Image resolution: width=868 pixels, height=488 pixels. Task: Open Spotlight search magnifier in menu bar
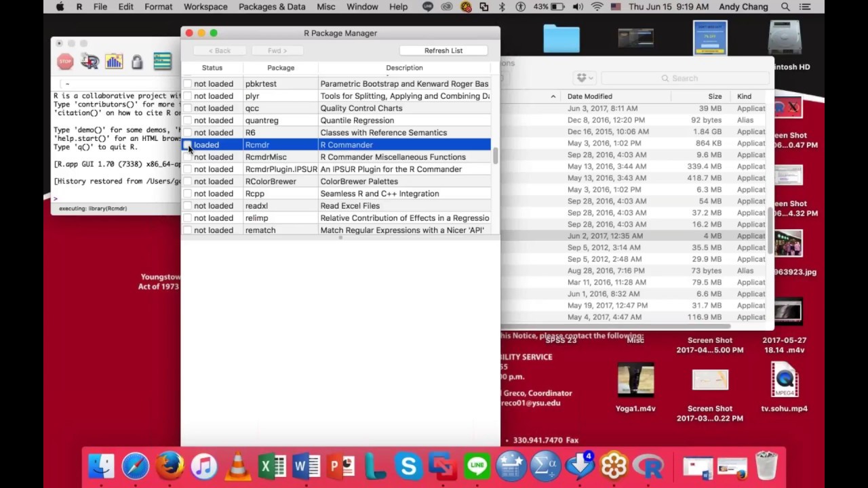click(x=785, y=7)
